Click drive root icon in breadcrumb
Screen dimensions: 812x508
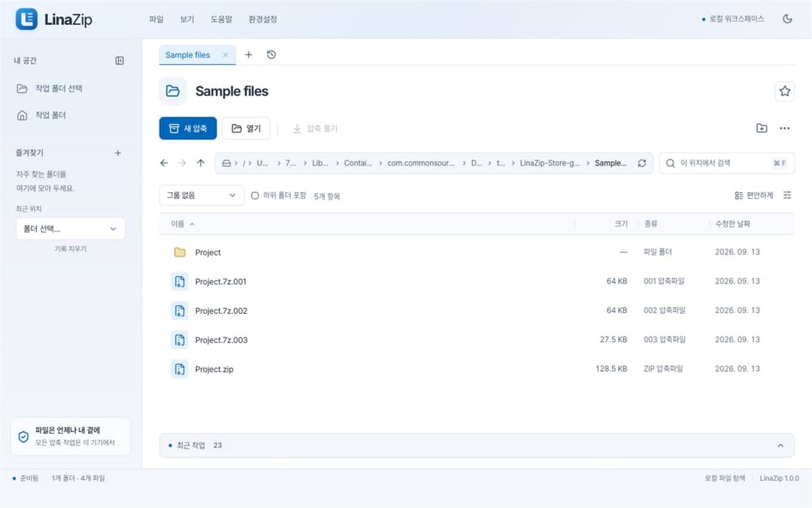click(x=226, y=163)
